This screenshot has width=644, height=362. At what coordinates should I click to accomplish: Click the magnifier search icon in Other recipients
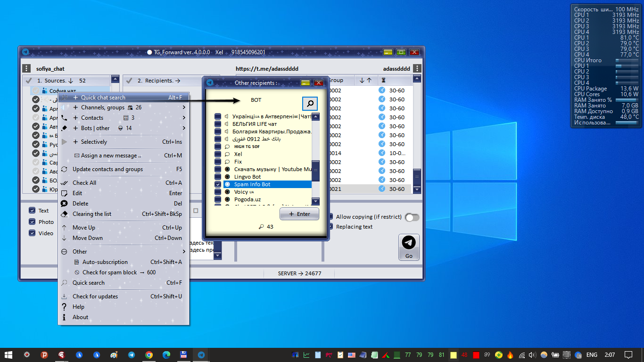point(309,104)
